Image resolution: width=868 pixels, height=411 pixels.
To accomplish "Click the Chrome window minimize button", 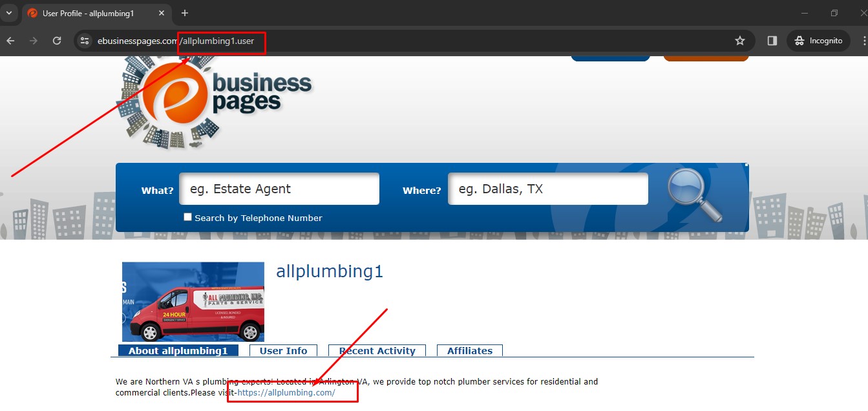I will (x=805, y=13).
